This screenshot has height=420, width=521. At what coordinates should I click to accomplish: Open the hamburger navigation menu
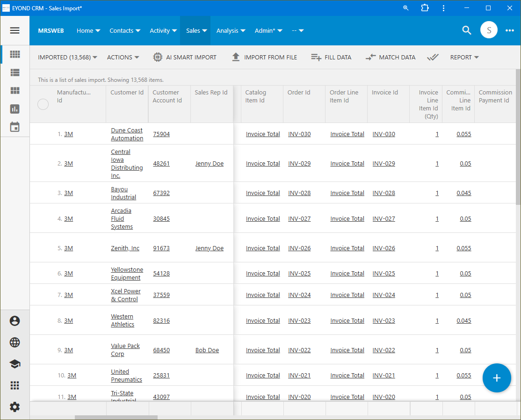coord(14,30)
